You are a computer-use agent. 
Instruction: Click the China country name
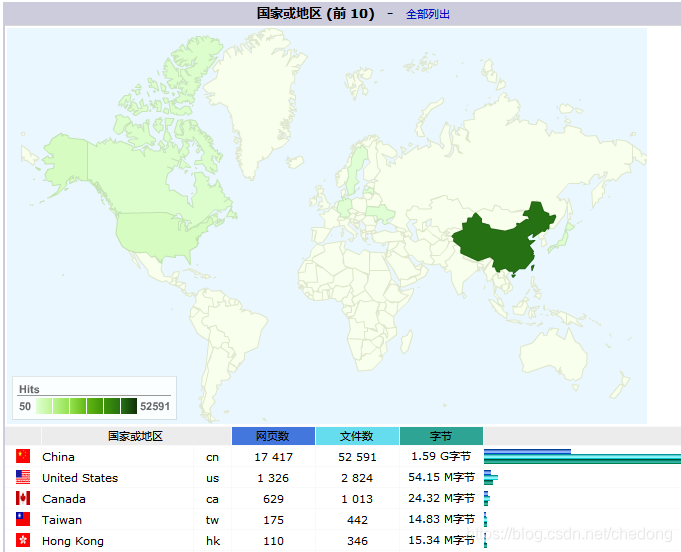(58, 457)
